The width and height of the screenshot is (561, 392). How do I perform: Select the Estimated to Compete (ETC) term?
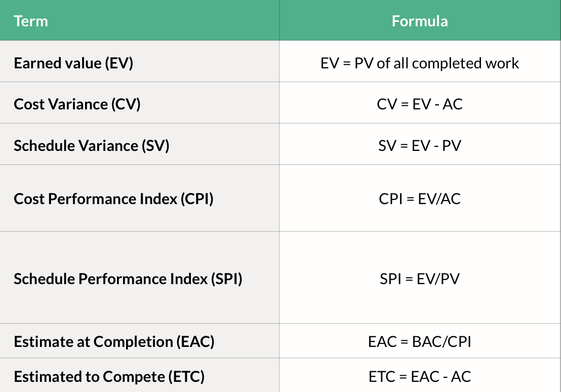109,377
